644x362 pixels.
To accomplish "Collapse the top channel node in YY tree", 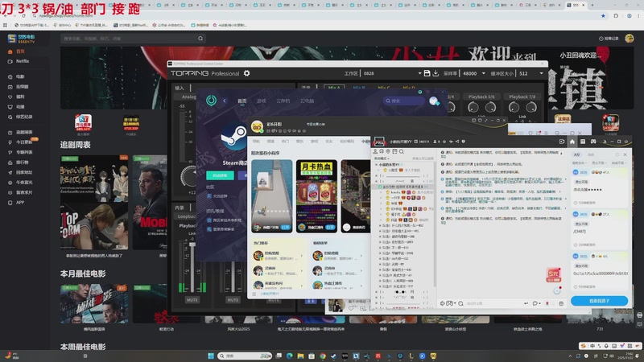I will click(376, 165).
